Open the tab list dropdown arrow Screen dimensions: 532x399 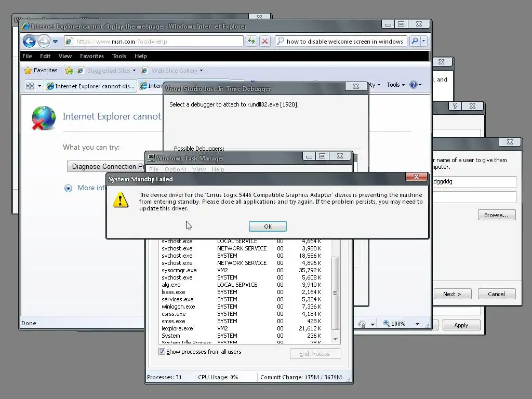point(39,86)
